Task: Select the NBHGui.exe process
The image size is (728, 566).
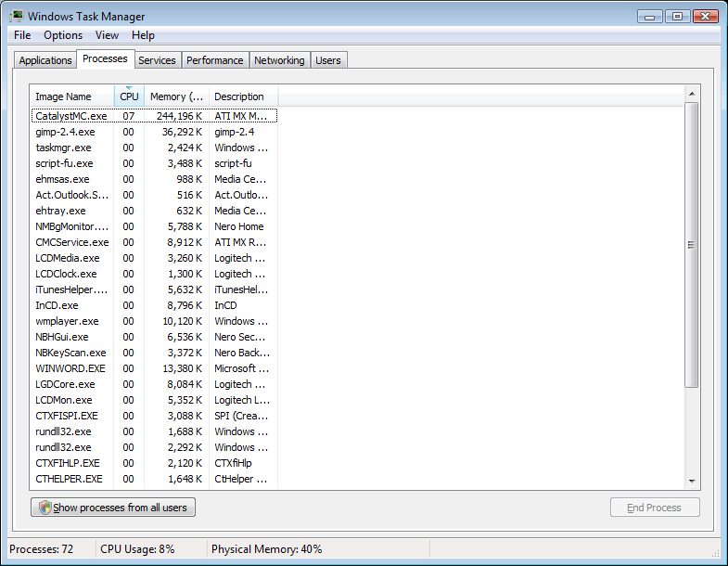Action: (154, 338)
